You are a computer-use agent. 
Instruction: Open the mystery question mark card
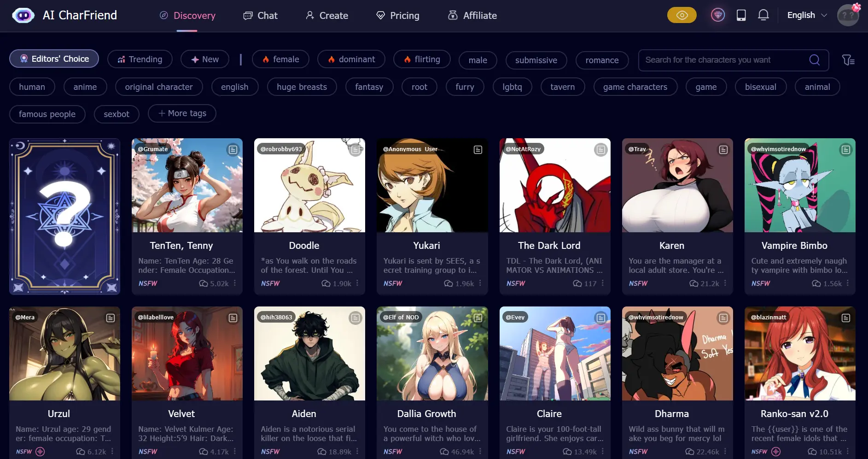click(x=64, y=216)
